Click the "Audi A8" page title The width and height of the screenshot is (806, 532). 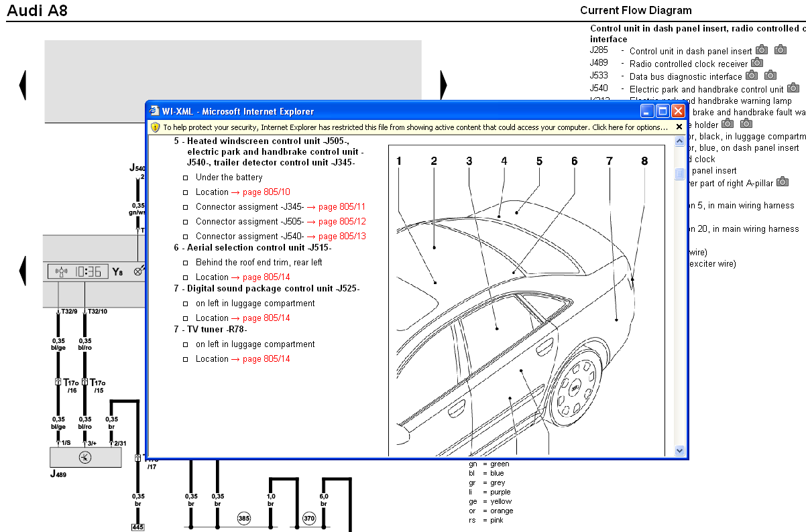(x=38, y=11)
